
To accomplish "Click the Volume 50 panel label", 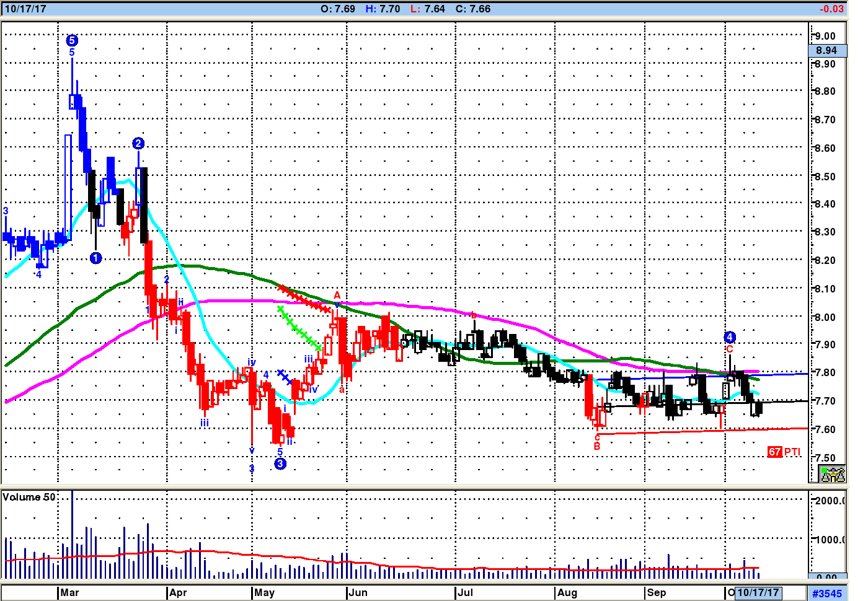I will point(29,497).
